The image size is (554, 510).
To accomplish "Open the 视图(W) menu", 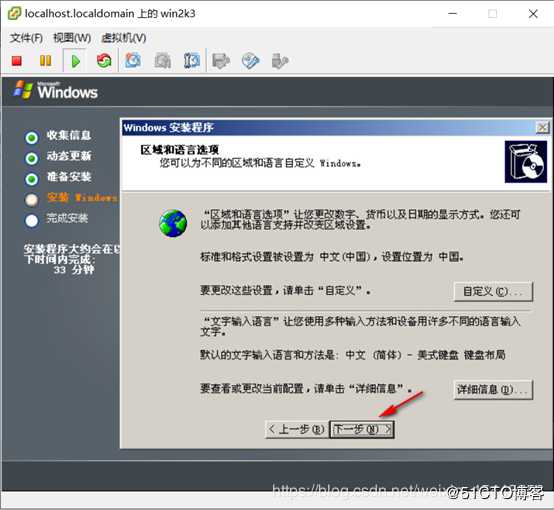I will point(72,38).
